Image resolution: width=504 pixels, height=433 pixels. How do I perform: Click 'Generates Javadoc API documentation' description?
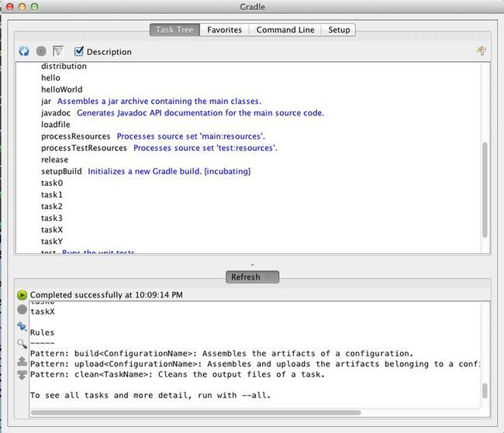(200, 113)
